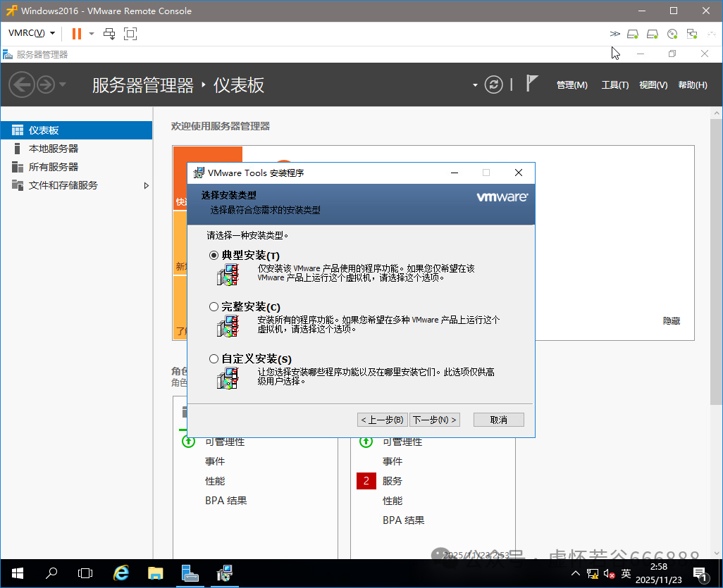Click the CD/DVD drive device icon
Image resolution: width=723 pixels, height=588 pixels.
(x=672, y=34)
